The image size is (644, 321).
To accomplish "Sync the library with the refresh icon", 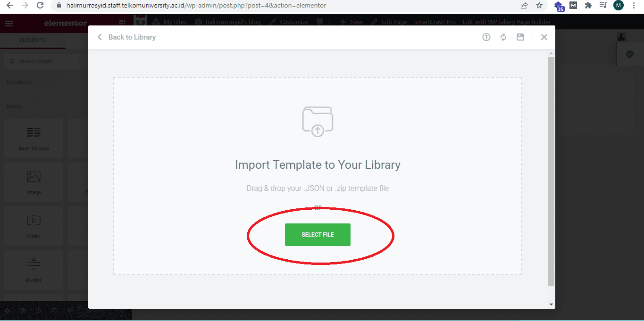I will coord(503,37).
